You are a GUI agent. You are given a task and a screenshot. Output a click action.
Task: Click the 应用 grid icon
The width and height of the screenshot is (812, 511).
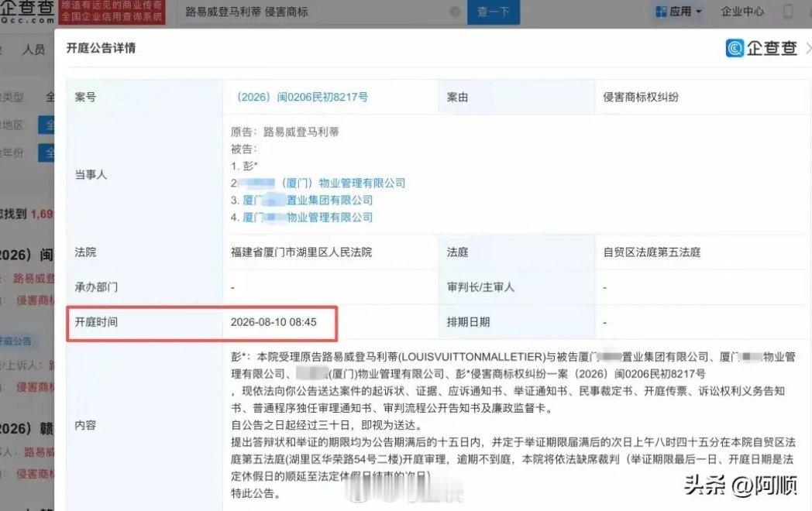pyautogui.click(x=661, y=12)
